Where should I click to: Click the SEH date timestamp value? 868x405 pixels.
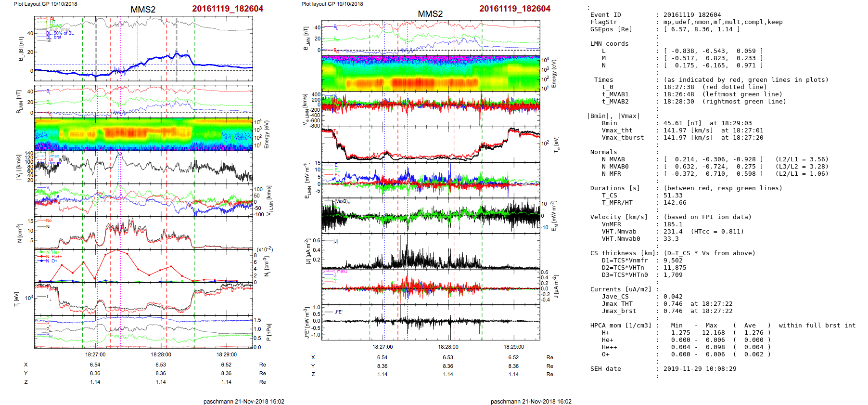[x=700, y=369]
